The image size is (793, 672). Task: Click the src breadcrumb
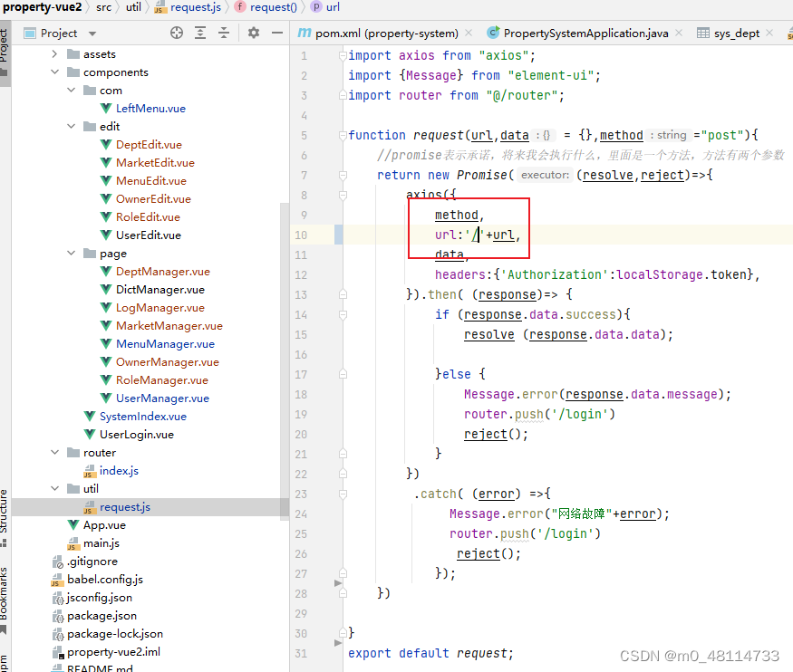103,7
